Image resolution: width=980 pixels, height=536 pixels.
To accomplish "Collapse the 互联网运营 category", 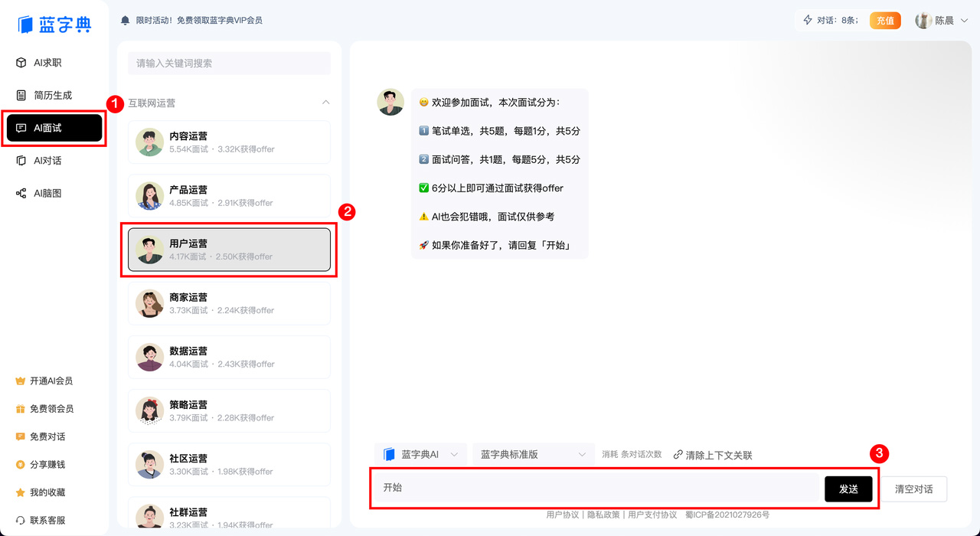I will point(326,102).
